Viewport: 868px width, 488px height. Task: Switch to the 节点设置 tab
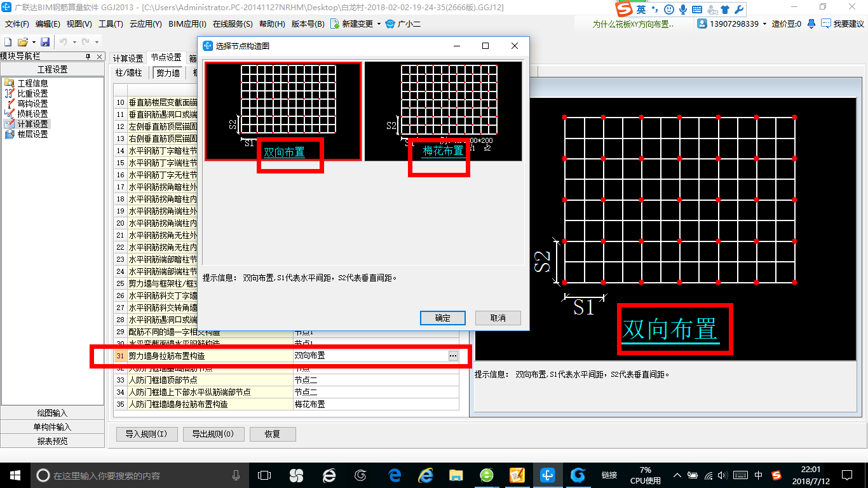point(166,58)
